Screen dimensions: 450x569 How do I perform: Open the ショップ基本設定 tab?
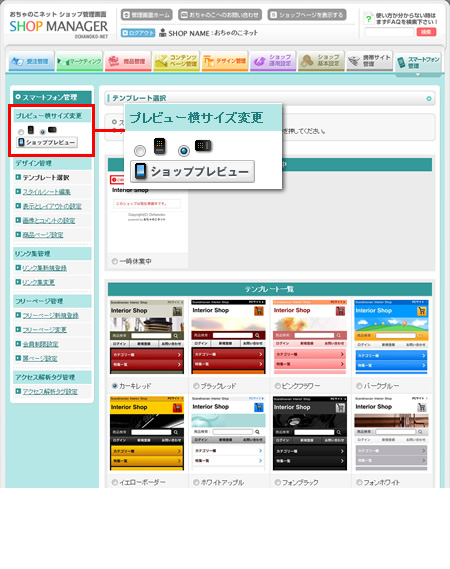tap(321, 61)
